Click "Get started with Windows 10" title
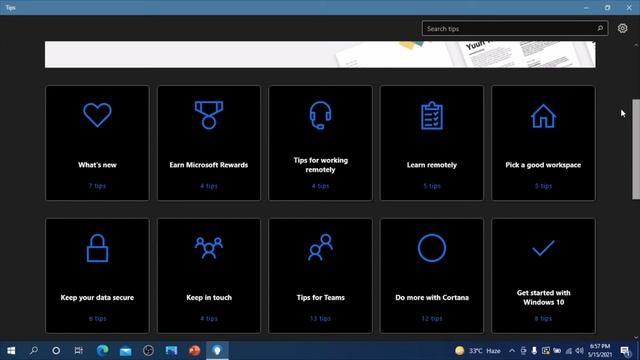Viewport: 640px width, 360px height. [x=543, y=298]
